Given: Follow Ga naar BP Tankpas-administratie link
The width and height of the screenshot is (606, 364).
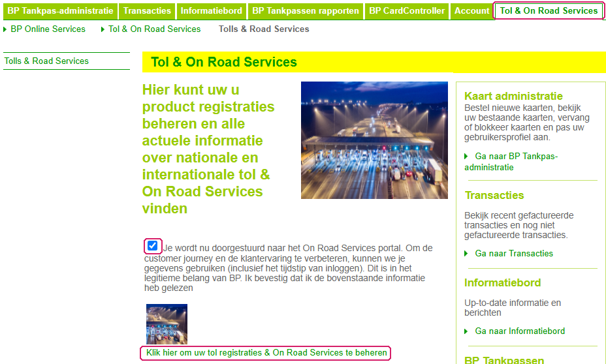Looking at the screenshot, I should pos(511,162).
